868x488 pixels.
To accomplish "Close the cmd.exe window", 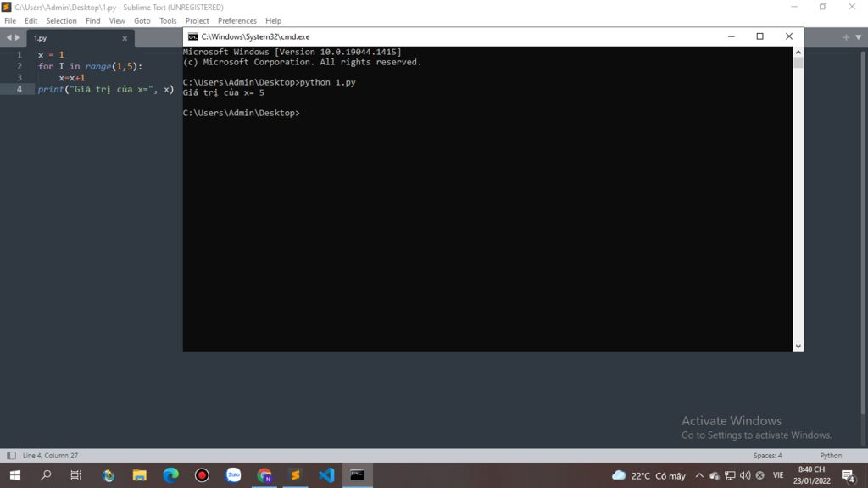I will point(789,36).
